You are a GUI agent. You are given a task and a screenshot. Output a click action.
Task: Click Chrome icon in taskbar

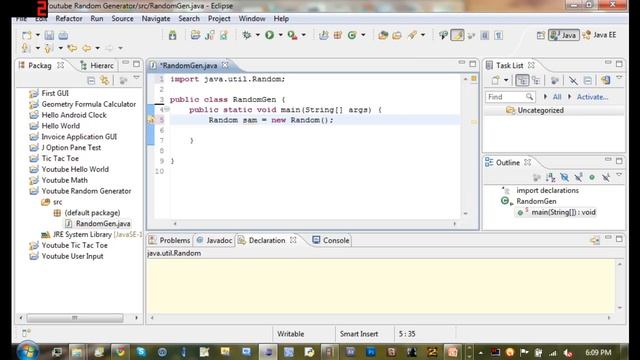click(x=120, y=351)
